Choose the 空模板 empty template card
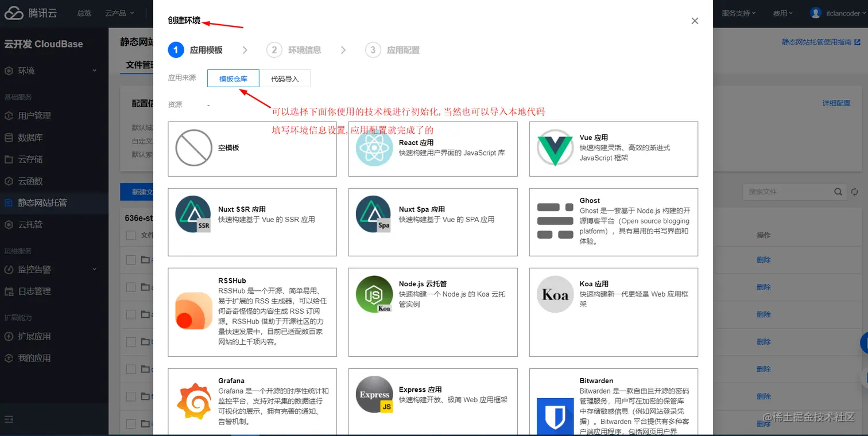Viewport: 868px width, 436px height. (x=252, y=149)
